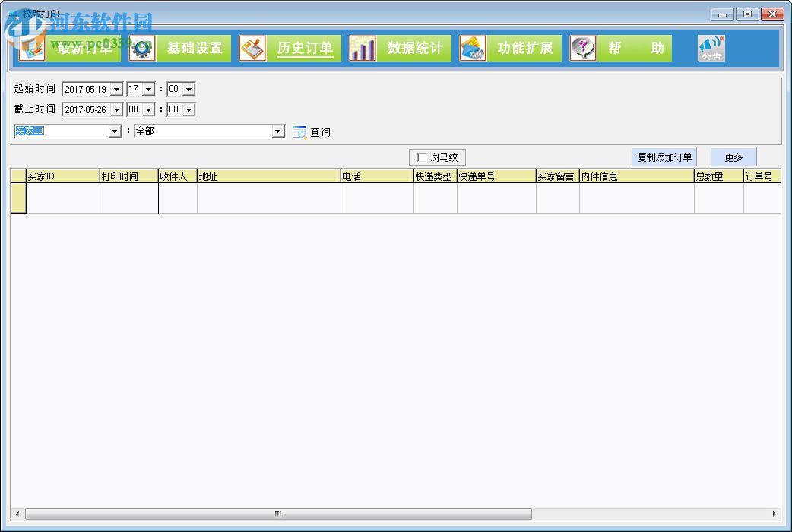Switch to the 历史订单 tab

(304, 49)
